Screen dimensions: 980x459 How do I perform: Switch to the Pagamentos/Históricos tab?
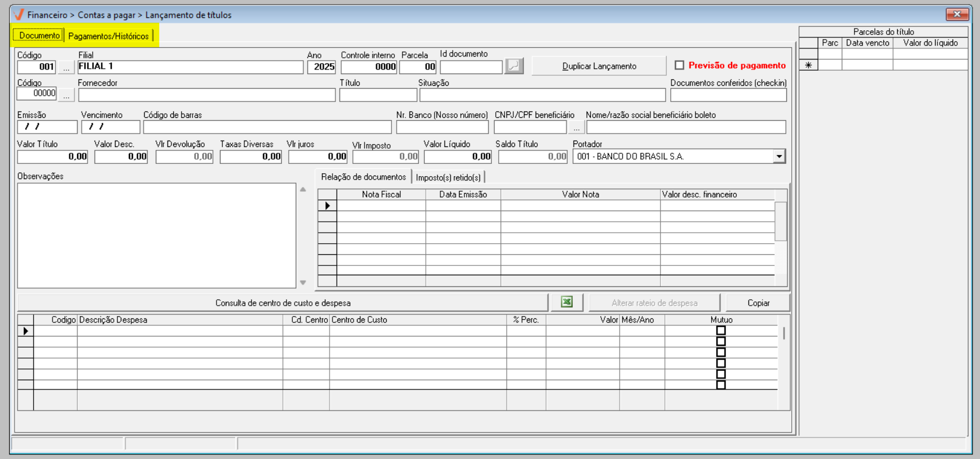[108, 36]
